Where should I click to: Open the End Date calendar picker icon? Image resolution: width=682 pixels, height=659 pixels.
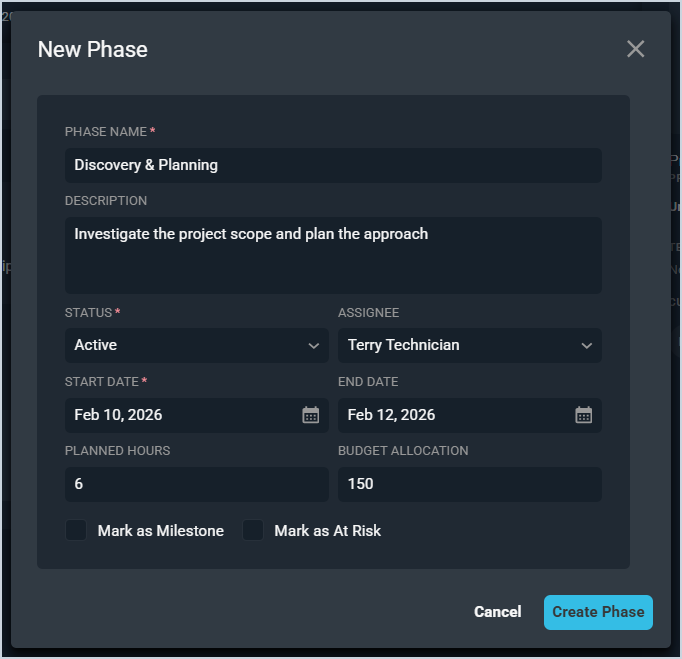click(x=584, y=415)
